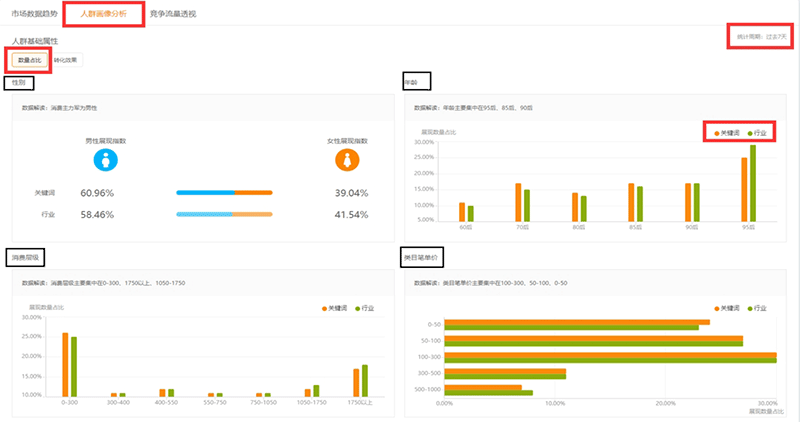Select the 数量占比 view button
Screen dimensions: 800x422
point(29,61)
